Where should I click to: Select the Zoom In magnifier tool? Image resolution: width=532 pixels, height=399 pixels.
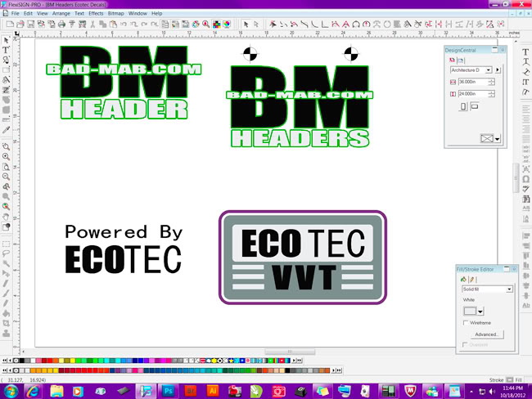6,157
